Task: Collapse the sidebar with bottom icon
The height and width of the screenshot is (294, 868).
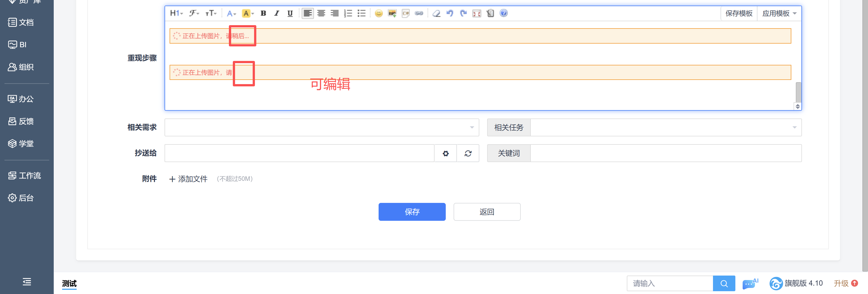Action: point(27,281)
